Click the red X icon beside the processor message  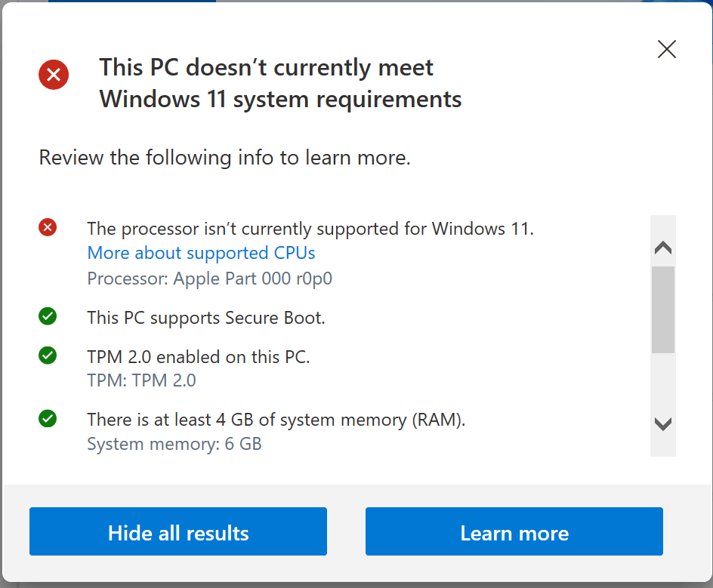click(48, 227)
